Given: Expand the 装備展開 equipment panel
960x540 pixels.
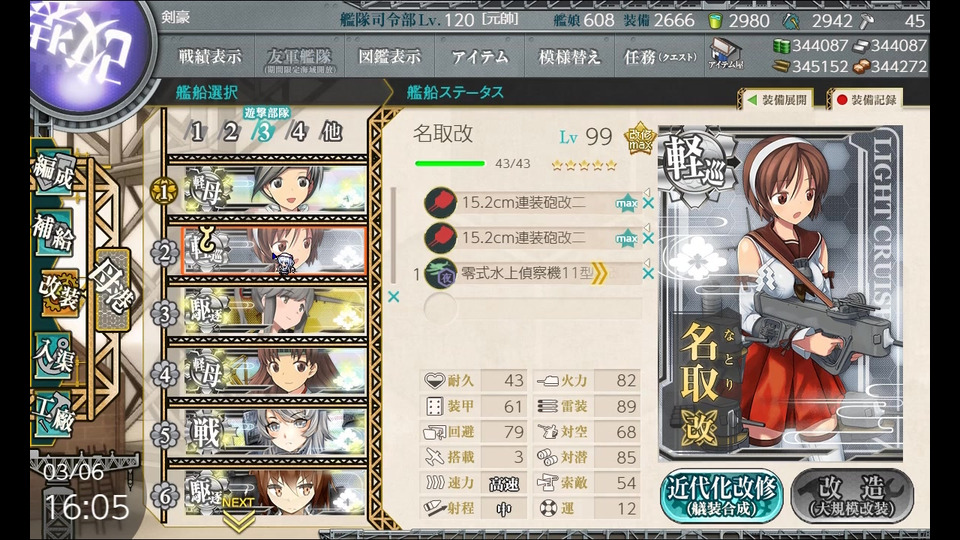Looking at the screenshot, I should pyautogui.click(x=778, y=100).
